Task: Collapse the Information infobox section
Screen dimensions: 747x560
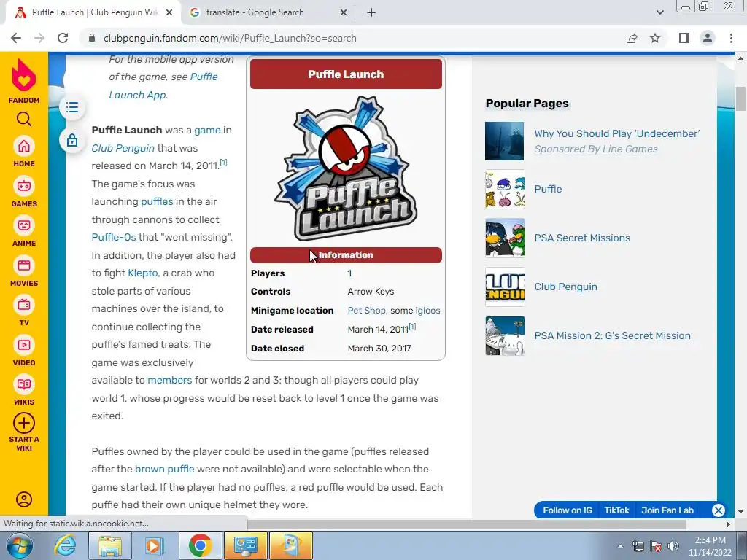Action: [x=346, y=254]
